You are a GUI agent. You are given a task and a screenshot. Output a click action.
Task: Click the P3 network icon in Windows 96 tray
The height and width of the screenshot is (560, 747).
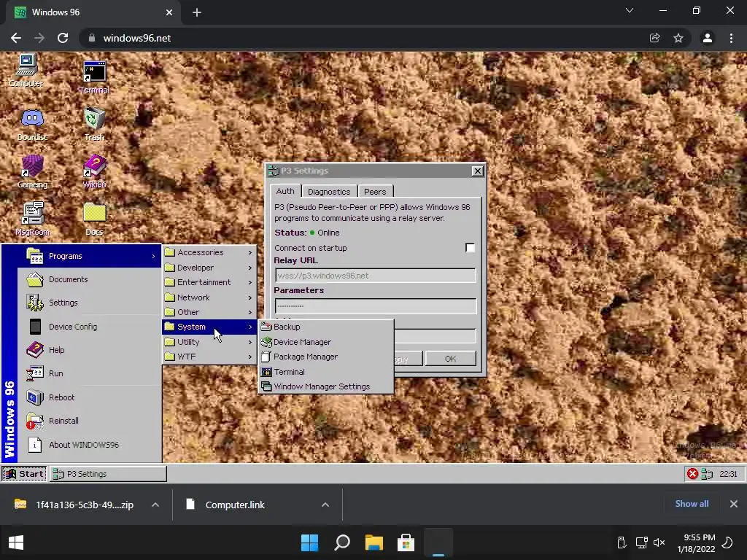click(x=707, y=474)
